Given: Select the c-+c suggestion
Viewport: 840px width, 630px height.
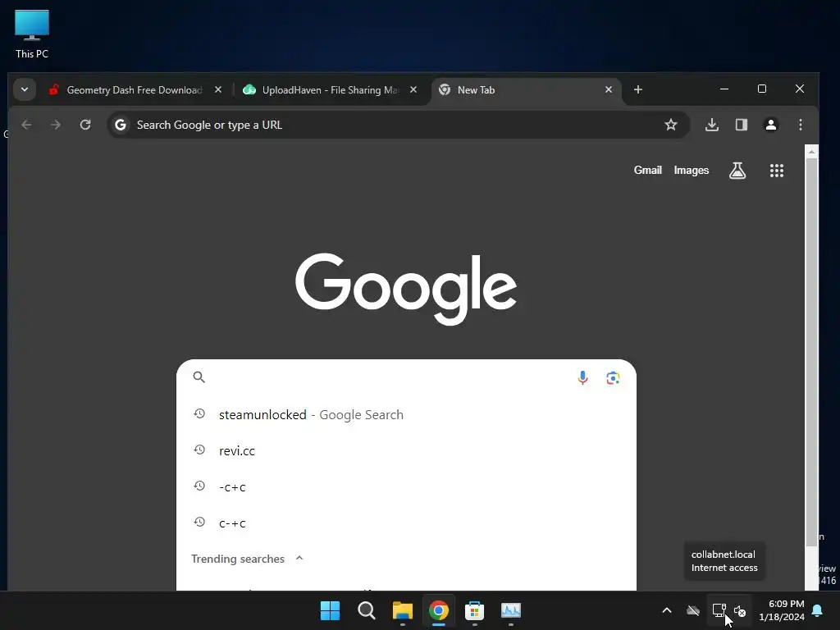Looking at the screenshot, I should 406,523.
